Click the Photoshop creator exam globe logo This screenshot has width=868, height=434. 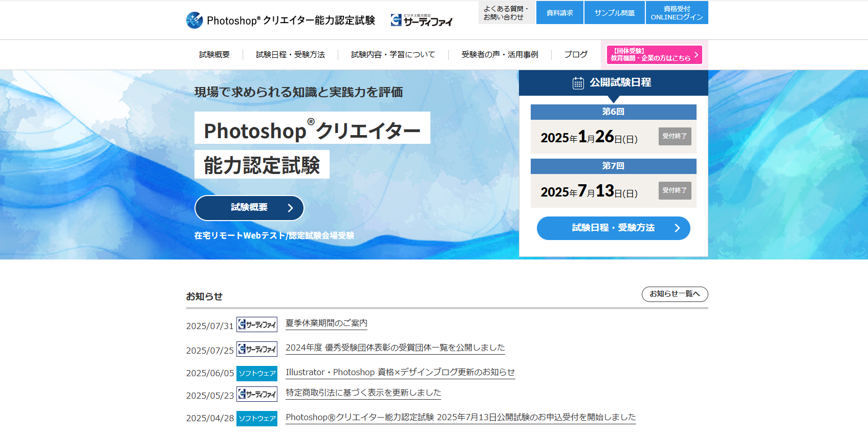[x=194, y=20]
